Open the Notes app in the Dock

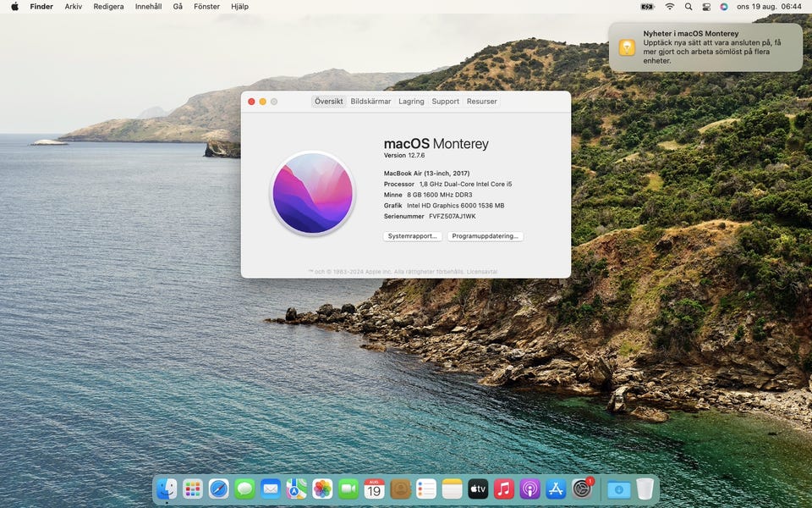click(x=452, y=489)
